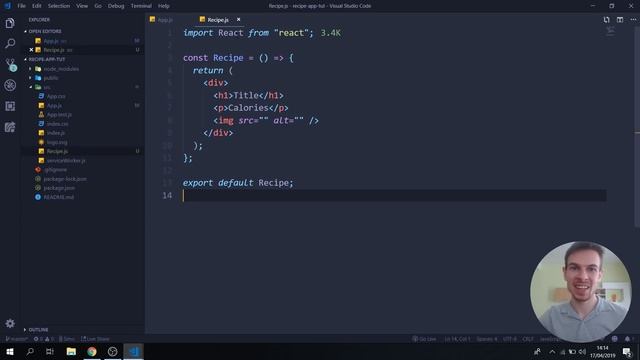This screenshot has width=640, height=360.
Task: Collapse the RECIPE-APP-TUT folder section
Action: coord(45,59)
